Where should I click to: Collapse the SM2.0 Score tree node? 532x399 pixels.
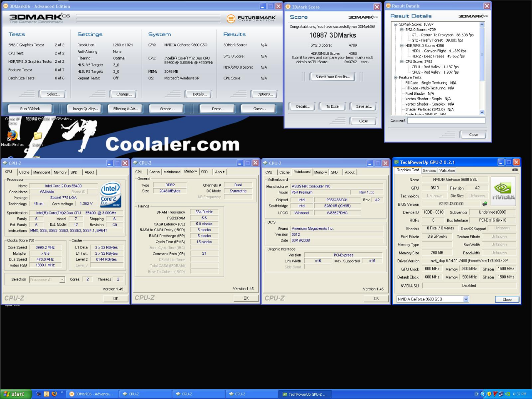click(401, 30)
